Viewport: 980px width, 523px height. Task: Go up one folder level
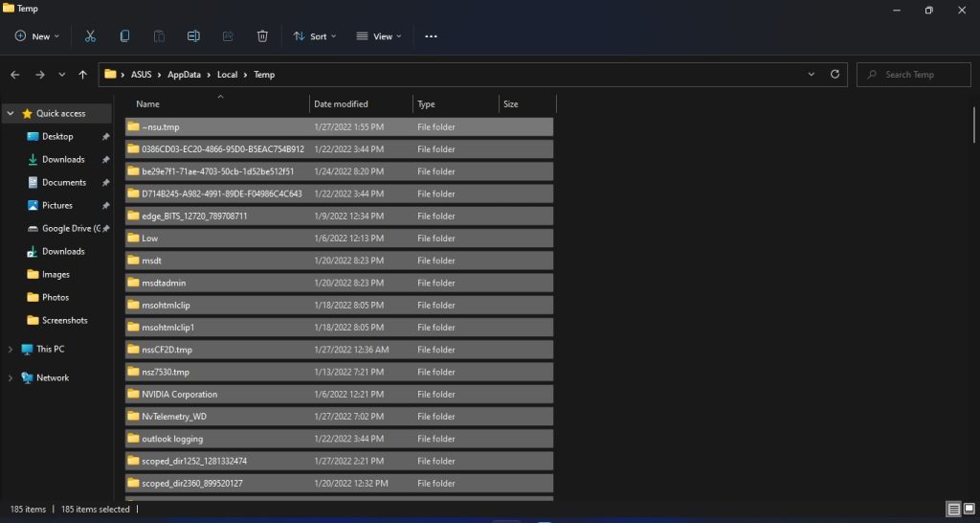pyautogui.click(x=82, y=75)
